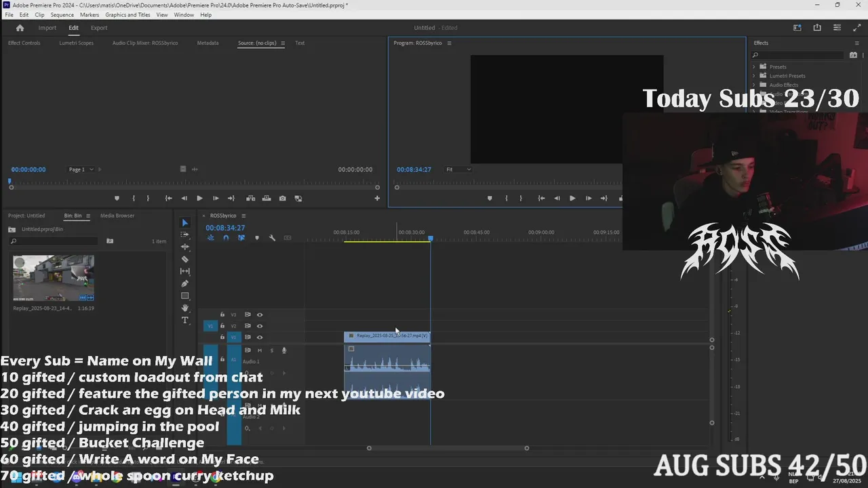Switch to the Import workspace
868x488 pixels.
[x=47, y=28]
